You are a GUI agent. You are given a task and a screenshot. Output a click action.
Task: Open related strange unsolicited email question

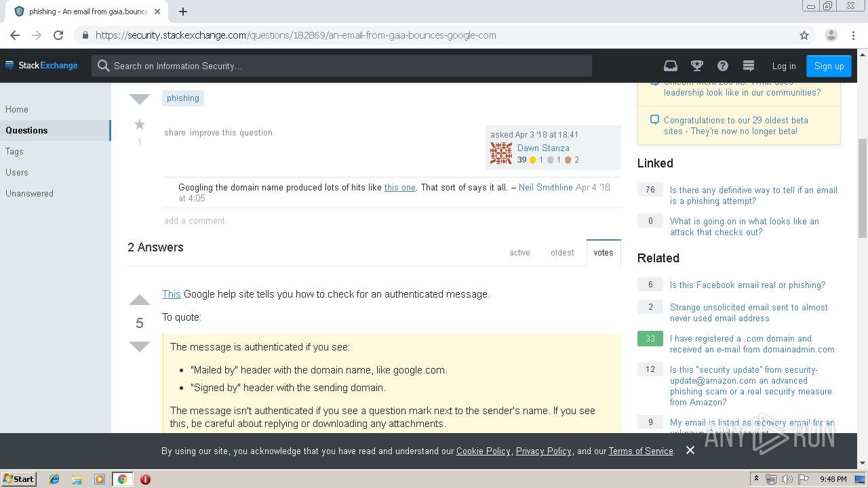[749, 312]
